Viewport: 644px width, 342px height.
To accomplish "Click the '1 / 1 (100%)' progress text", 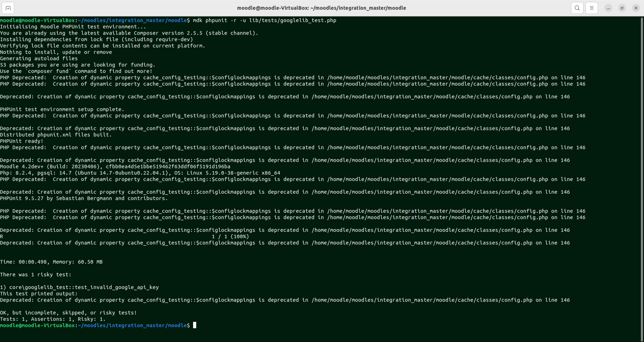I will tap(230, 237).
